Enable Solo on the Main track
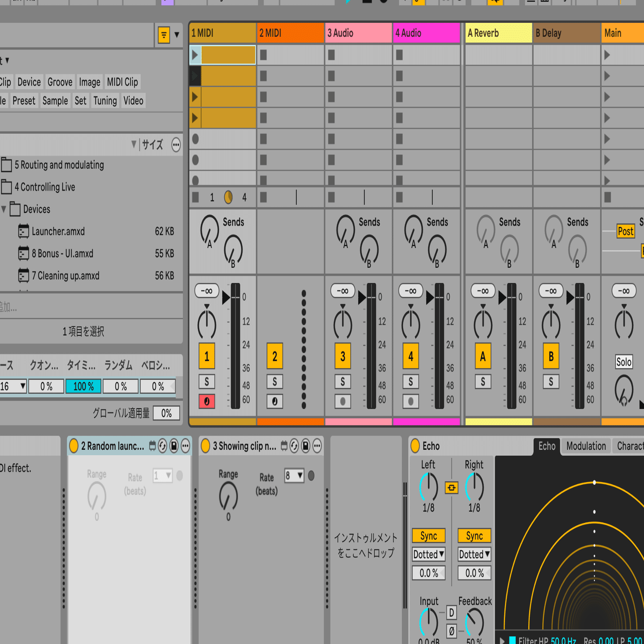644x644 pixels. [623, 362]
